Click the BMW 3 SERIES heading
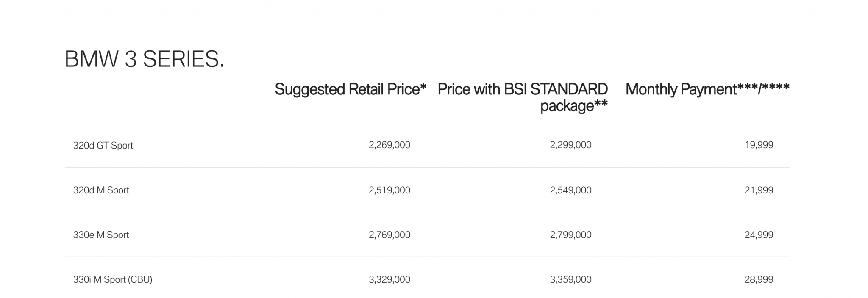The width and height of the screenshot is (868, 298). (x=144, y=59)
